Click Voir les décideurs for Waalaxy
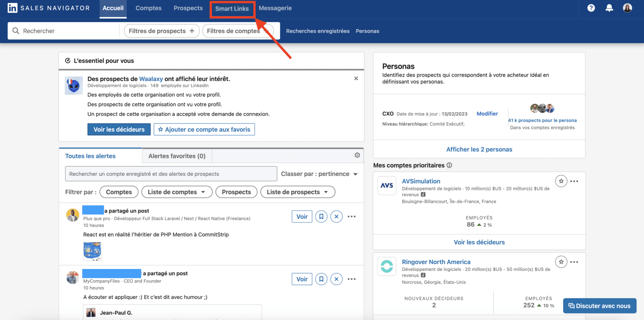Image resolution: width=644 pixels, height=320 pixels. [x=119, y=129]
